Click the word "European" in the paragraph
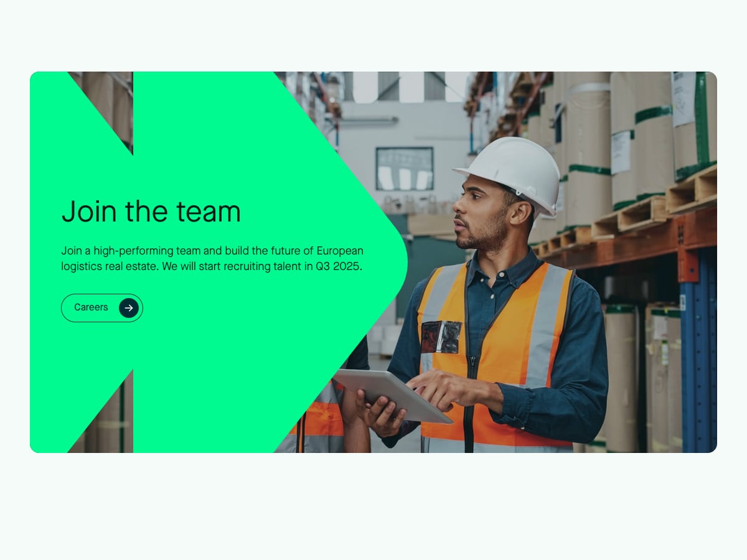Image resolution: width=747 pixels, height=560 pixels. pyautogui.click(x=340, y=251)
